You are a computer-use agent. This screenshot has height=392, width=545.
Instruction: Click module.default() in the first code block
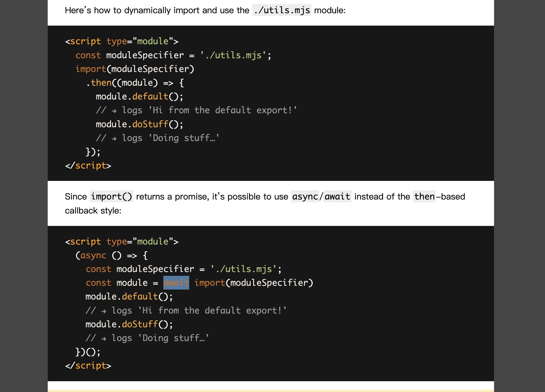click(139, 97)
